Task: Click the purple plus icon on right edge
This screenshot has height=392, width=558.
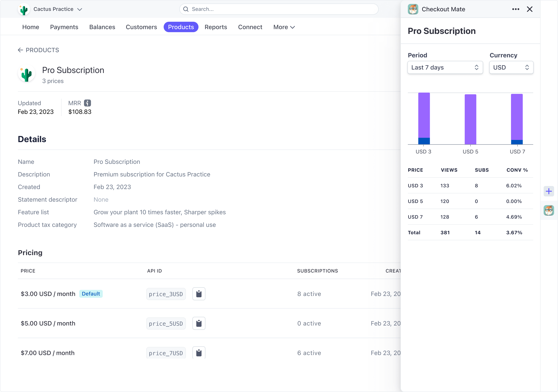Action: [549, 191]
